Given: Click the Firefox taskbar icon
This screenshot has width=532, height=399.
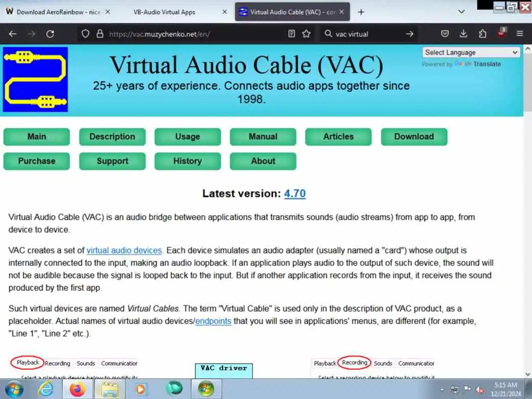Looking at the screenshot, I should click(77, 389).
